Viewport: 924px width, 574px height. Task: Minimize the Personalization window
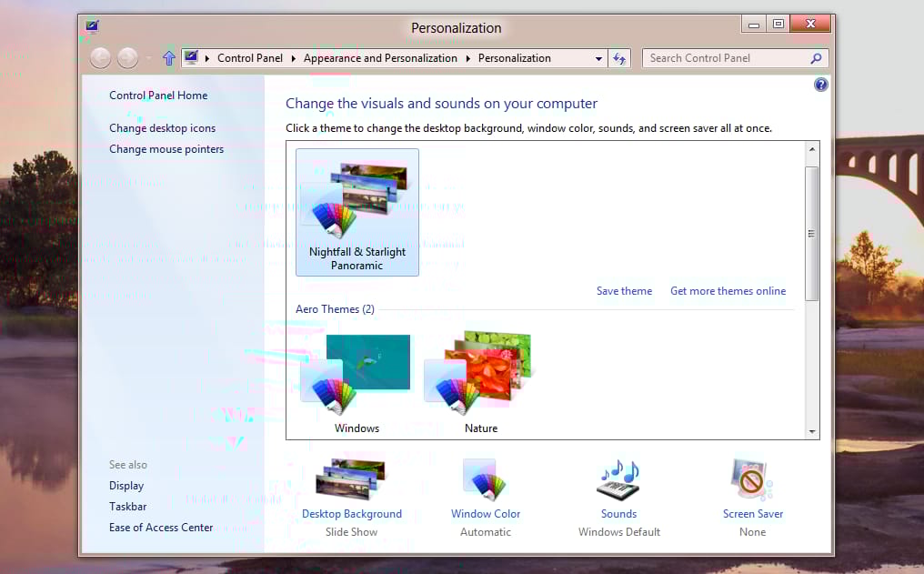click(754, 25)
